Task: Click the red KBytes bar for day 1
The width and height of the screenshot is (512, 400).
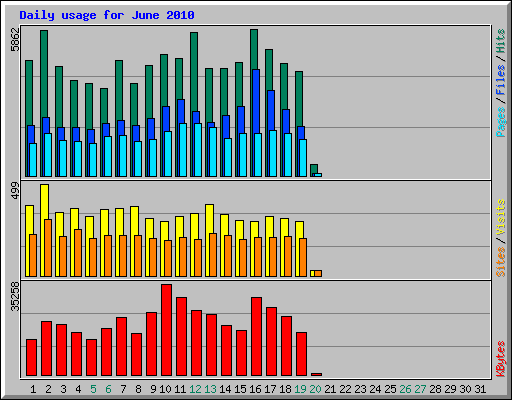Action: 32,358
